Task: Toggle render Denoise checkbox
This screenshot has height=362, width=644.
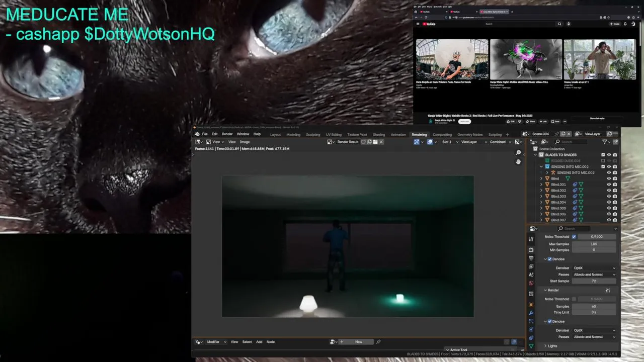Action: (549, 321)
